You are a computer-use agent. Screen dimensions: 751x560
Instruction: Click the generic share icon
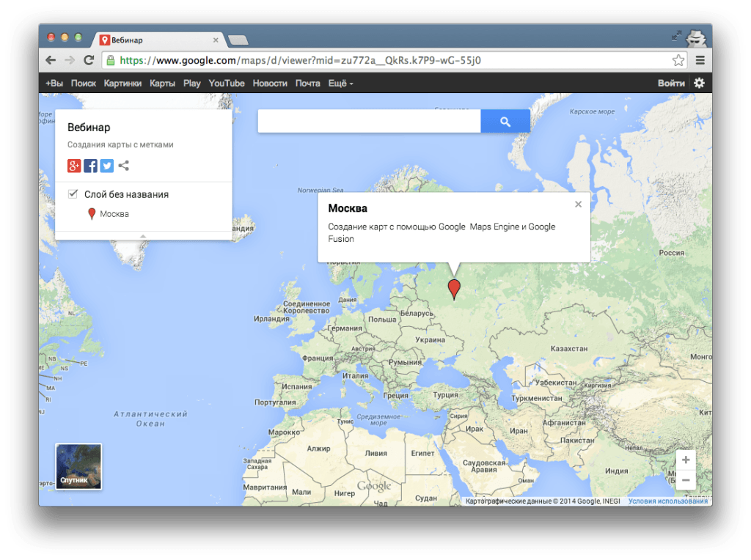pos(124,166)
